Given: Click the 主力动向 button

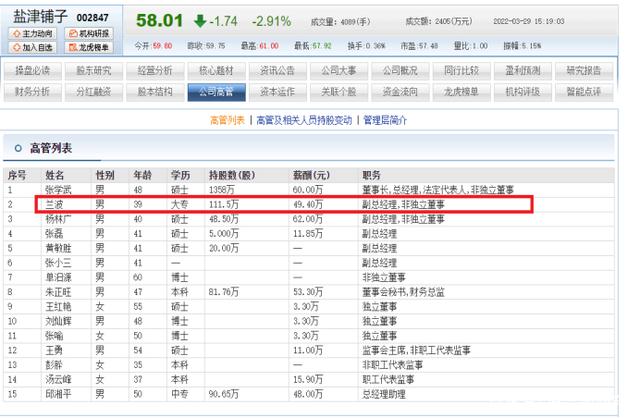Looking at the screenshot, I should click(x=32, y=33).
